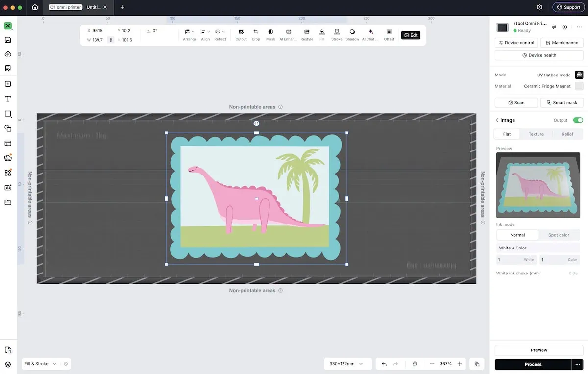Switch to the Relief tab
588x374 pixels.
point(567,134)
